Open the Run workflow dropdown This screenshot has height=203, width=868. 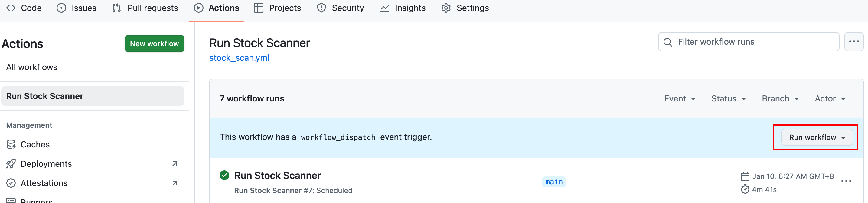[817, 137]
